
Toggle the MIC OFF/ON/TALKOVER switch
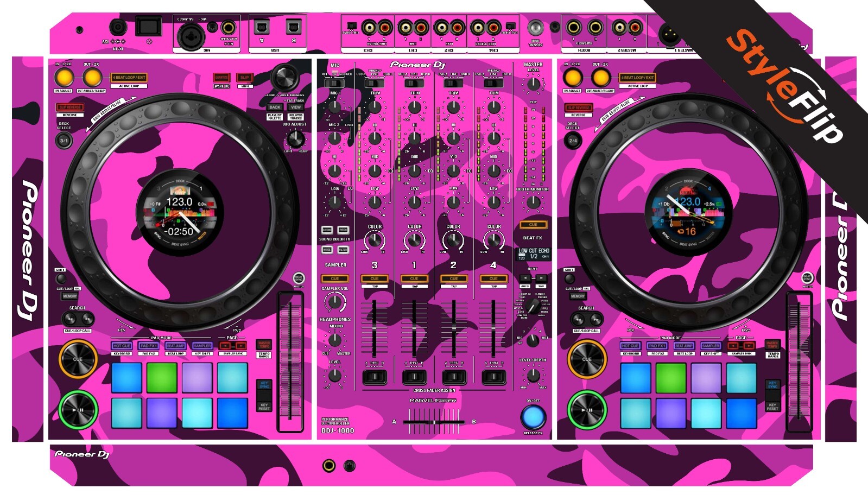point(334,83)
